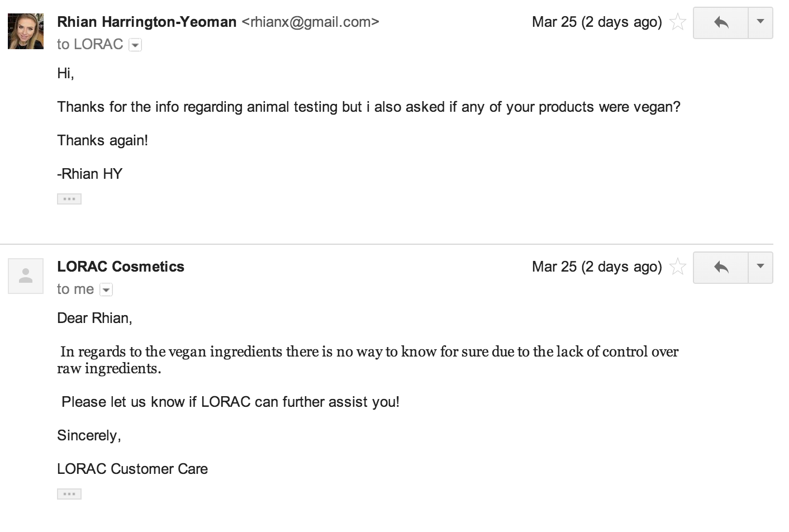The width and height of the screenshot is (789, 532).
Task: Show trimmed content in LORAC reply
Action: [69, 494]
